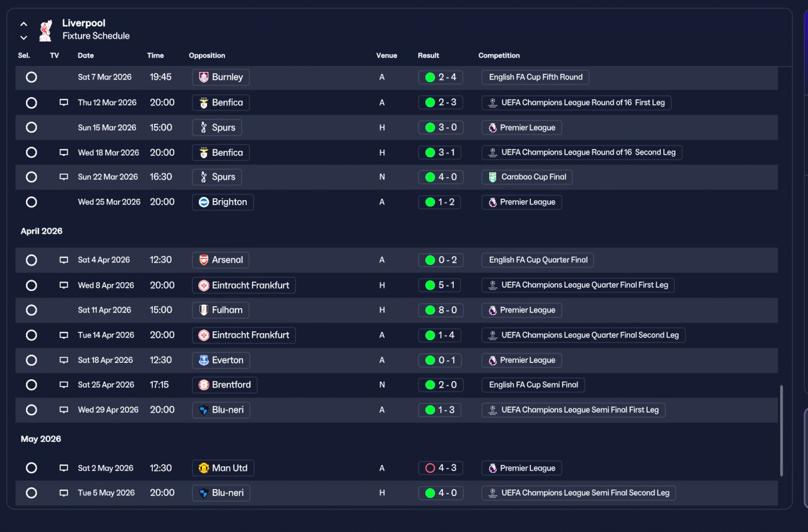This screenshot has height=532, width=808.
Task: Sort fixtures by Date column header
Action: (x=86, y=56)
